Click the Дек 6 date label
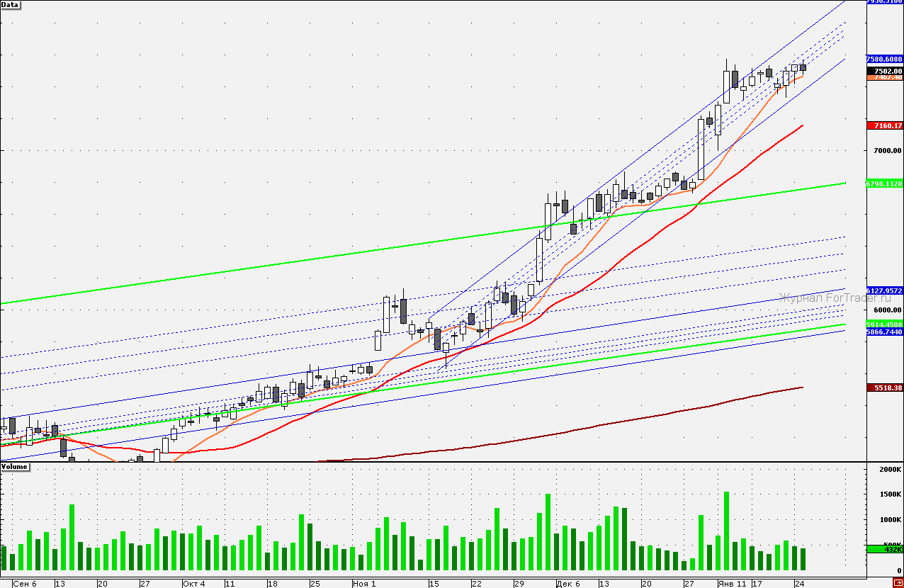Screen dimensions: 904x588 coord(568,584)
